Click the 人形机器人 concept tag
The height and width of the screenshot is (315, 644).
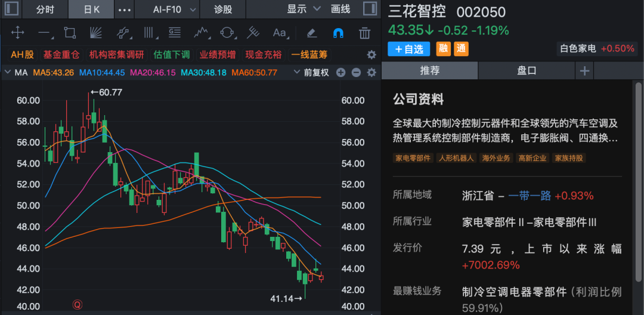[x=456, y=158]
